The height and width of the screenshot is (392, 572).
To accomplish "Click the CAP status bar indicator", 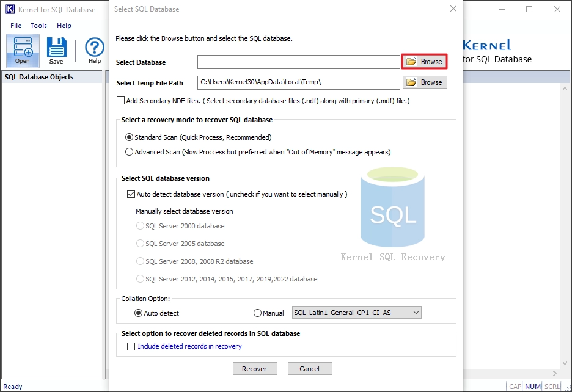I will coord(515,387).
